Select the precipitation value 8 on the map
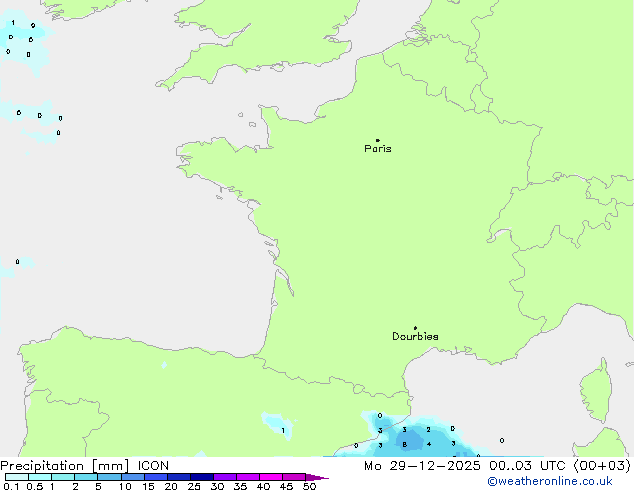 tap(404, 444)
